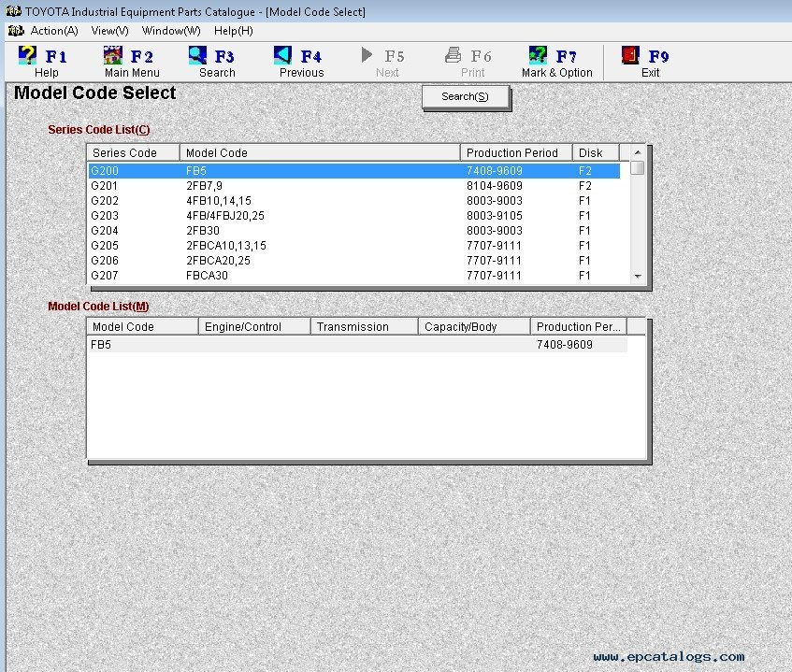The height and width of the screenshot is (672, 792).
Task: Open the View(V) menu
Action: coord(109,31)
